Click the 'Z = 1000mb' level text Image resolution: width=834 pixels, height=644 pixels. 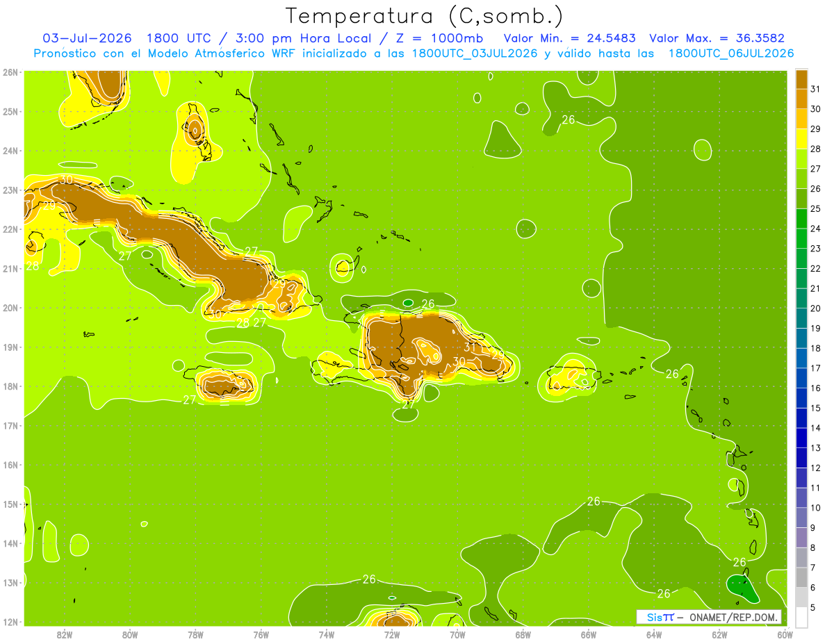(441, 38)
